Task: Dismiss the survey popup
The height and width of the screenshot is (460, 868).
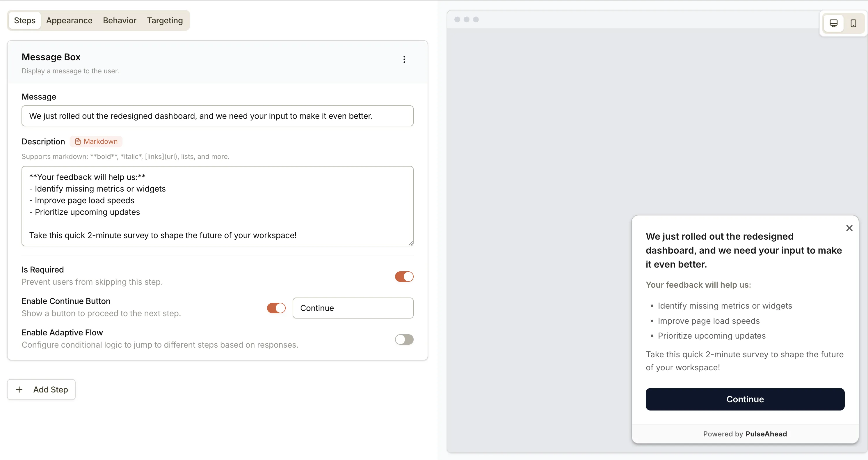Action: pos(849,228)
